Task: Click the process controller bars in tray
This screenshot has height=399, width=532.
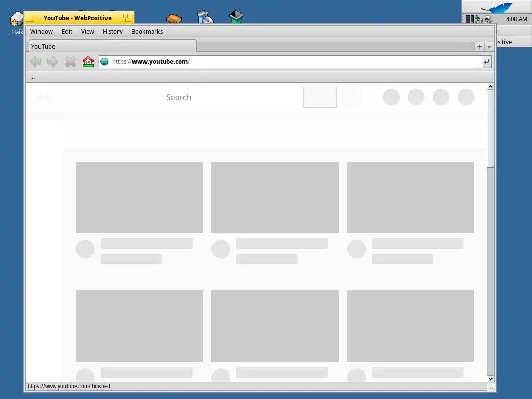Action: pyautogui.click(x=469, y=19)
